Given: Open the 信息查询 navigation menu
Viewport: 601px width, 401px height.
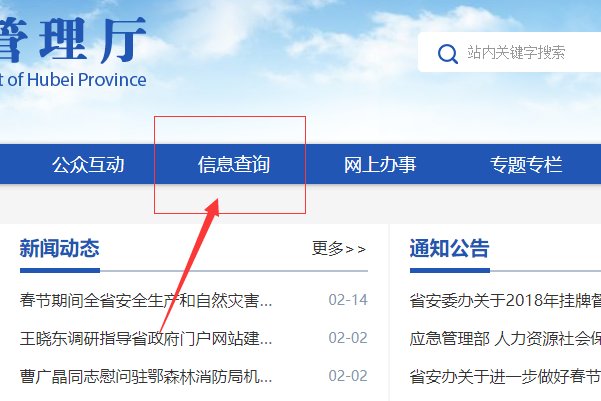Looking at the screenshot, I should pyautogui.click(x=234, y=164).
